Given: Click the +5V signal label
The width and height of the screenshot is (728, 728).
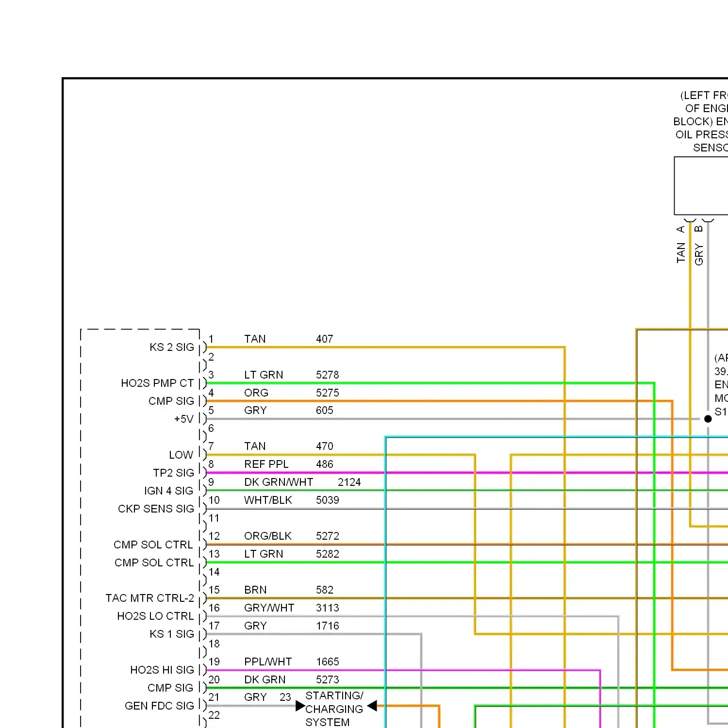Looking at the screenshot, I should pos(184,419).
